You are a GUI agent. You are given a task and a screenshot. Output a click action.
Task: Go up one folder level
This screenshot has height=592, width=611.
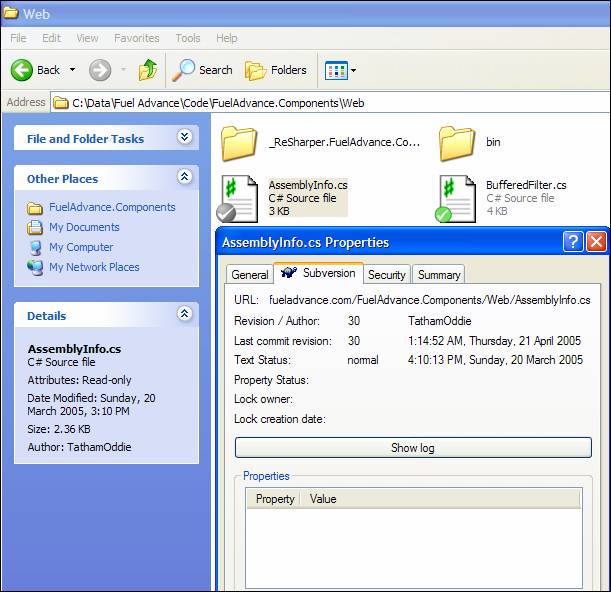click(148, 70)
